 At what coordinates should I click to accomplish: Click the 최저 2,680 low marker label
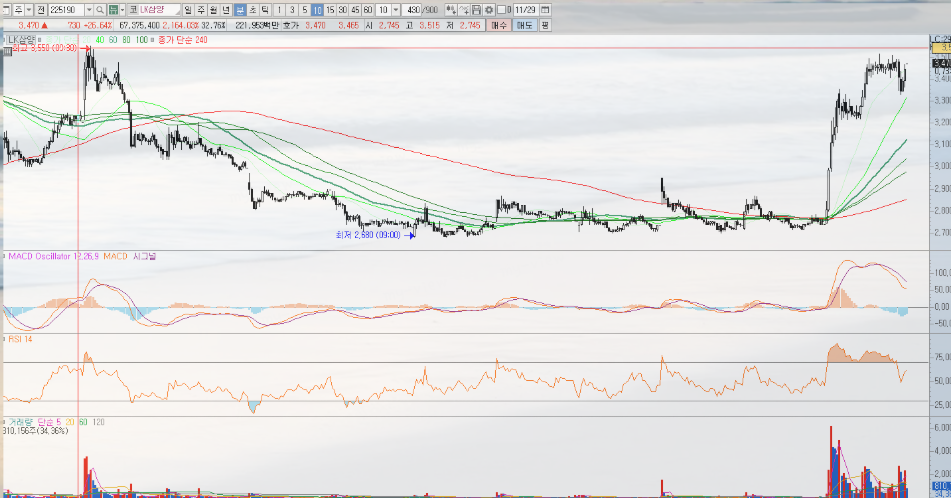coord(368,235)
